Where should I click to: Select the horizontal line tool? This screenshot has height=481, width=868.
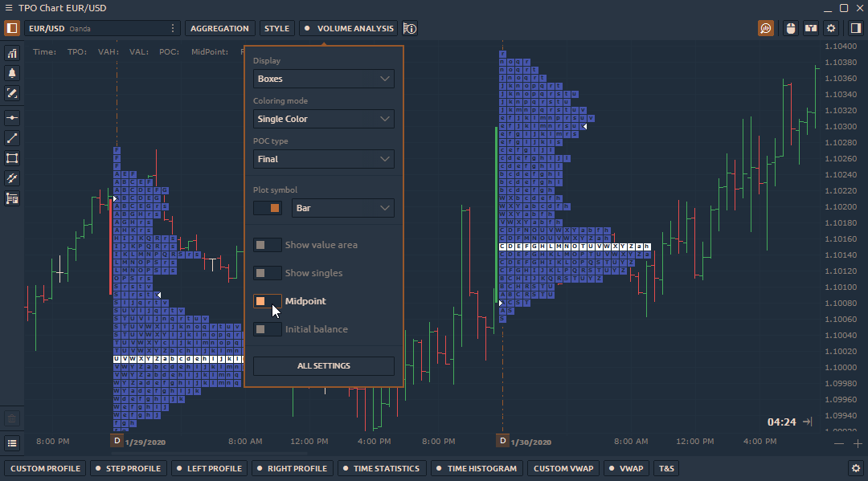coord(11,118)
